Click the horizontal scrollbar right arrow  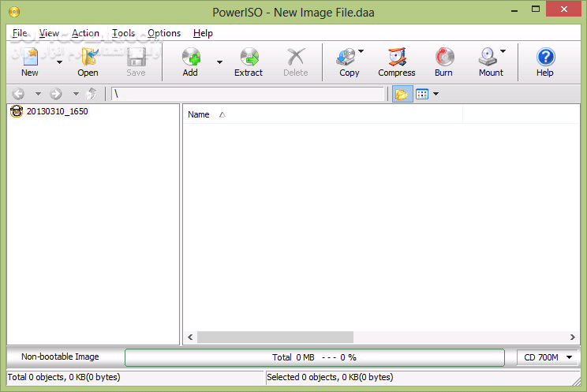(572, 337)
